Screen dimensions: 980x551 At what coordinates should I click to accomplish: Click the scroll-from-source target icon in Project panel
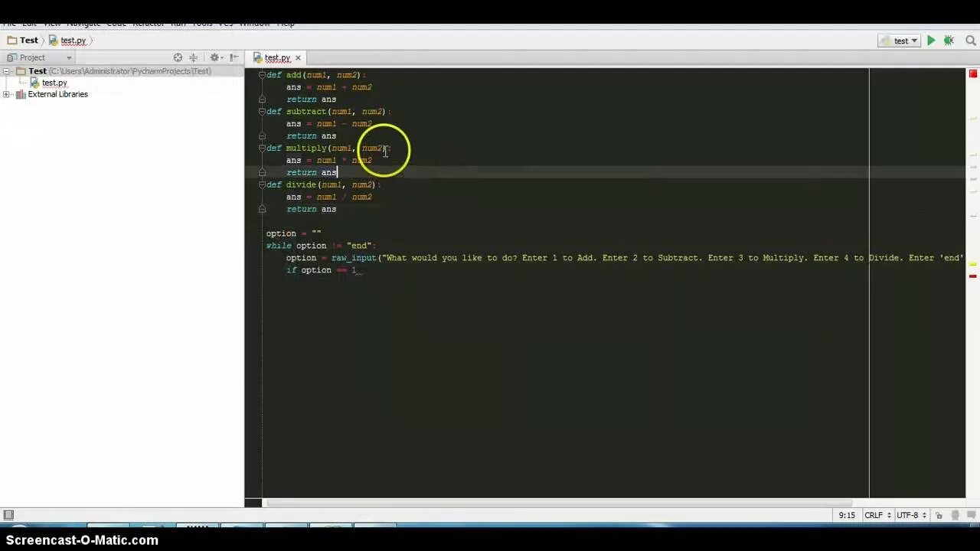[178, 57]
